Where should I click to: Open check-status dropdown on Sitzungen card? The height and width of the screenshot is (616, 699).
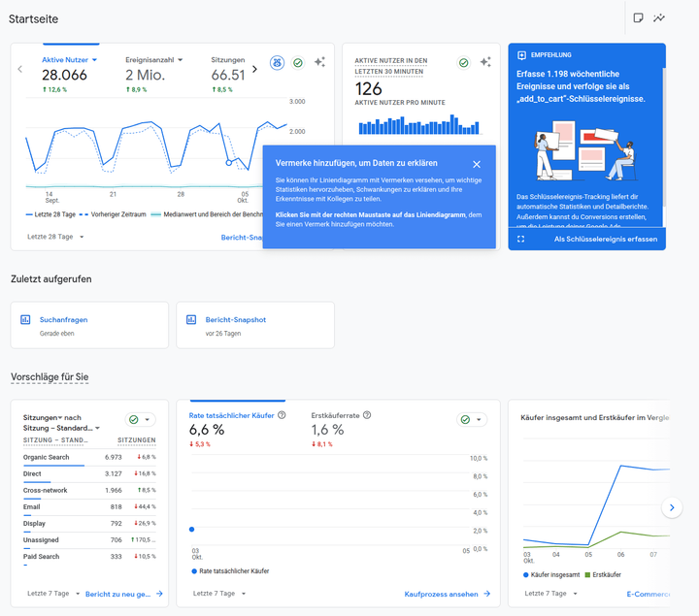(x=140, y=420)
